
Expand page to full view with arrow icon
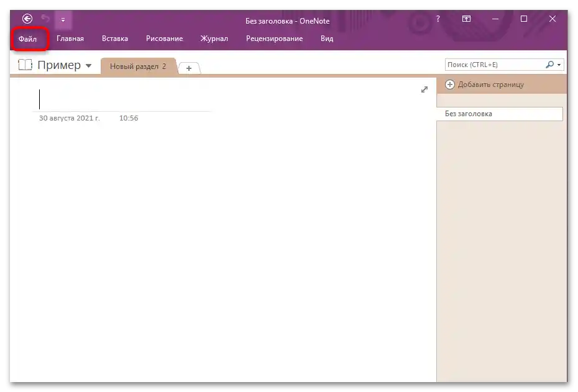point(424,89)
